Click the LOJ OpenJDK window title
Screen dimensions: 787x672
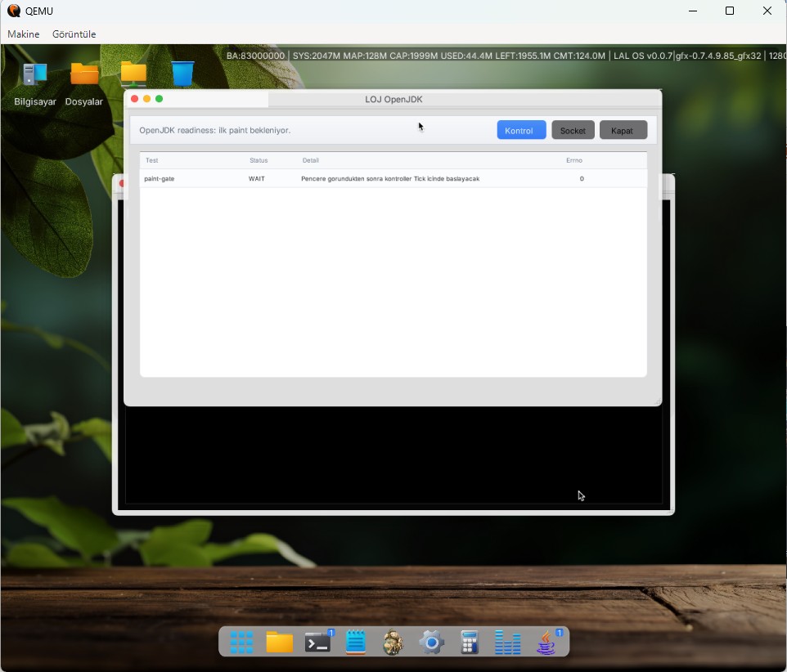[x=393, y=99]
